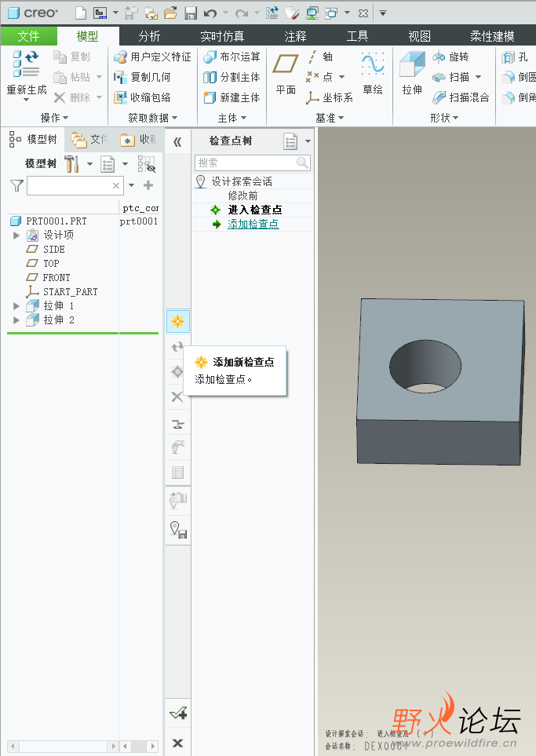The height and width of the screenshot is (756, 536).
Task: Open the 主体 group dropdown
Action: [x=232, y=118]
